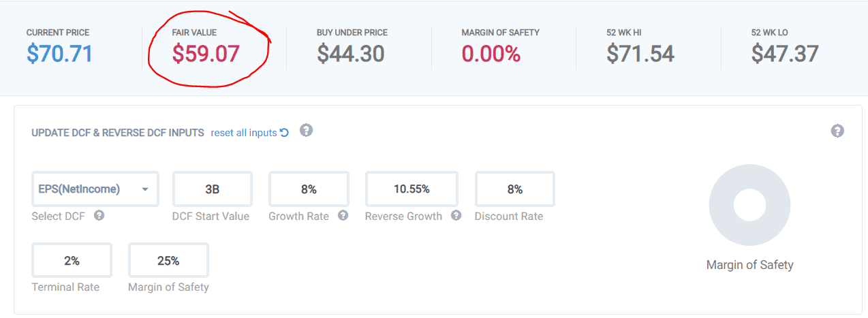Open the help tooltip for Select DCF
Viewport: 868px width, 318px height.
point(99,216)
